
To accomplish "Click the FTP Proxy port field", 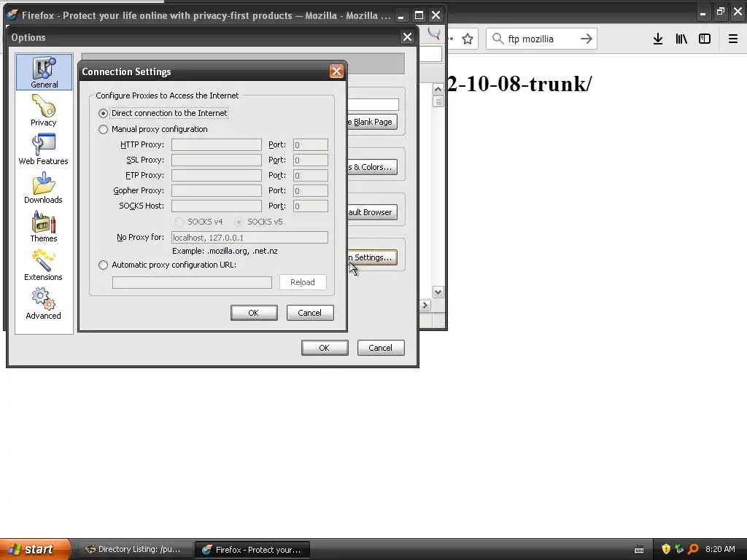I will pos(311,175).
